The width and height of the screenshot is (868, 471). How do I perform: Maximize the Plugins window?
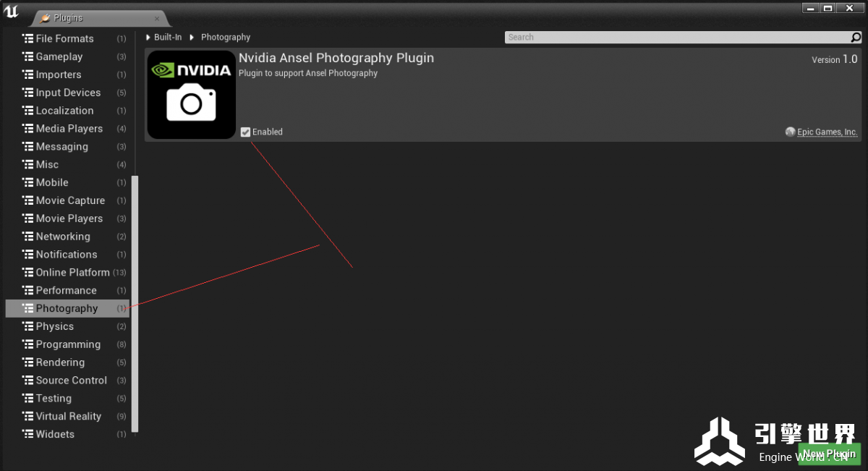pos(827,8)
